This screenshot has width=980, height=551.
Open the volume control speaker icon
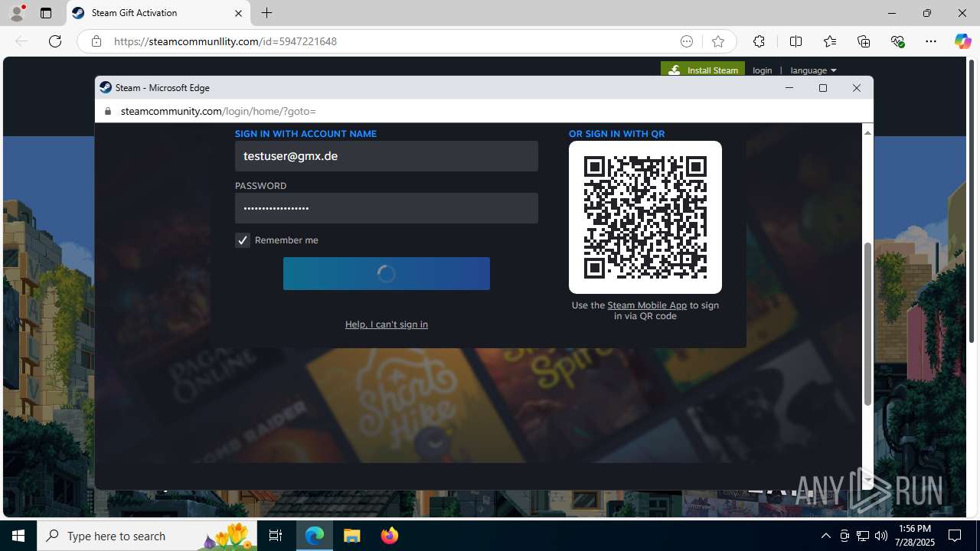[881, 536]
